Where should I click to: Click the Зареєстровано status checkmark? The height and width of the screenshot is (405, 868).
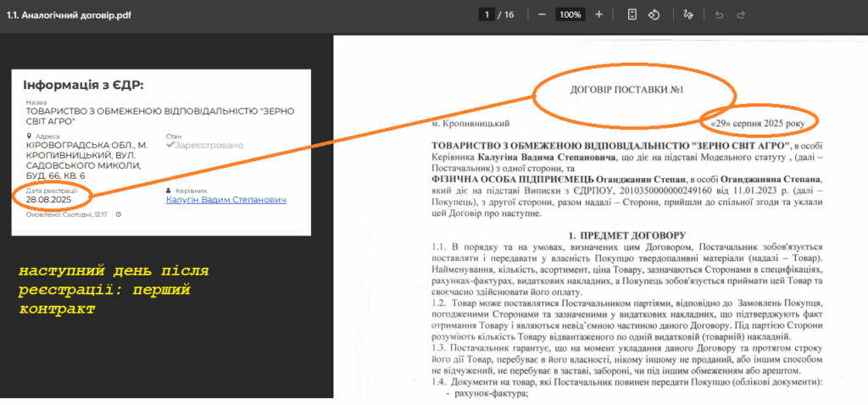pyautogui.click(x=170, y=145)
